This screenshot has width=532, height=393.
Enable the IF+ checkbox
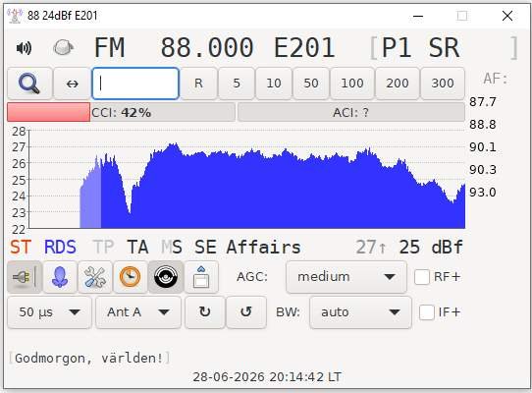pyautogui.click(x=426, y=312)
